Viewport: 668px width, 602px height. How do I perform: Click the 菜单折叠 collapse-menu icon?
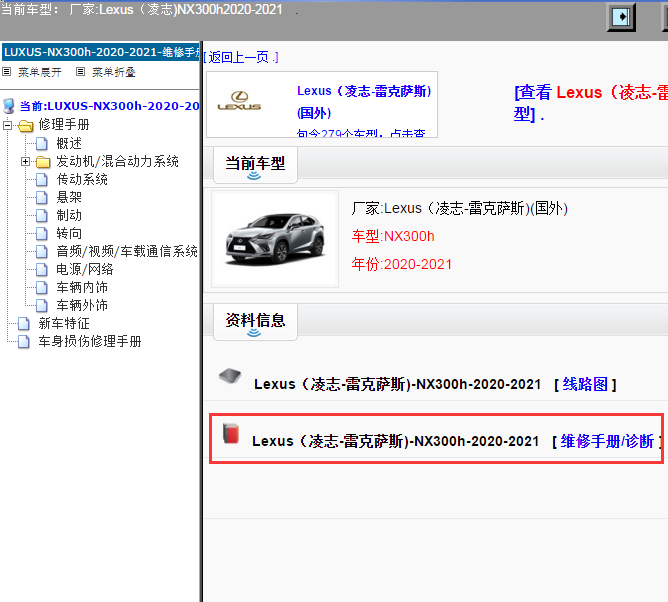(x=80, y=72)
